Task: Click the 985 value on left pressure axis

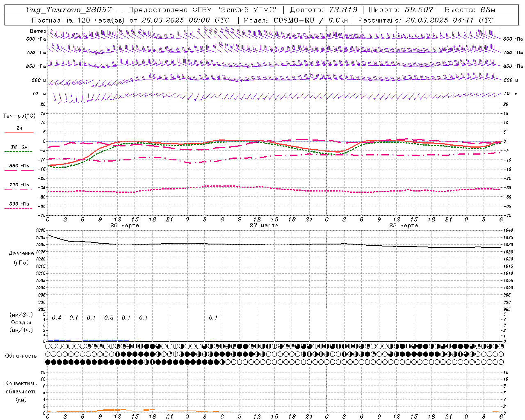Action: click(43, 309)
